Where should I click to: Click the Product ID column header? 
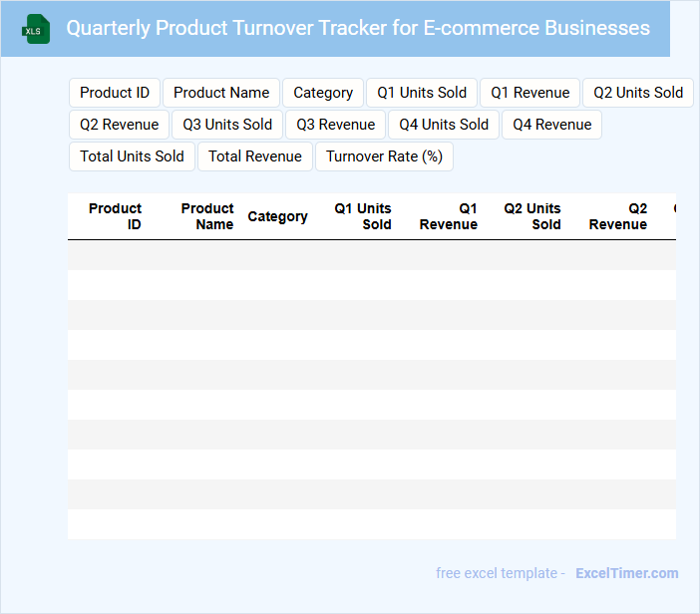(116, 216)
